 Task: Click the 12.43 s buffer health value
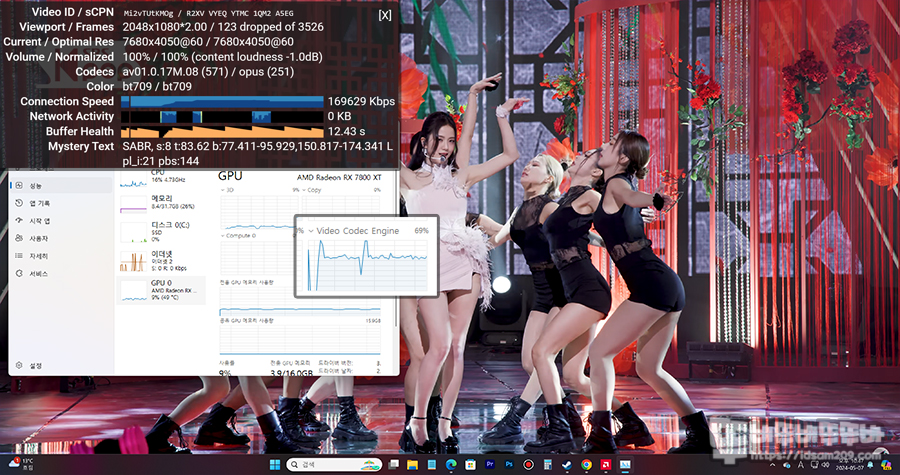tap(347, 131)
